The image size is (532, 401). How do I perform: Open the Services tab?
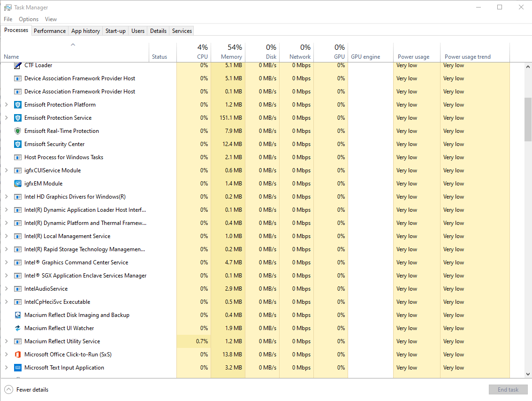coord(182,31)
